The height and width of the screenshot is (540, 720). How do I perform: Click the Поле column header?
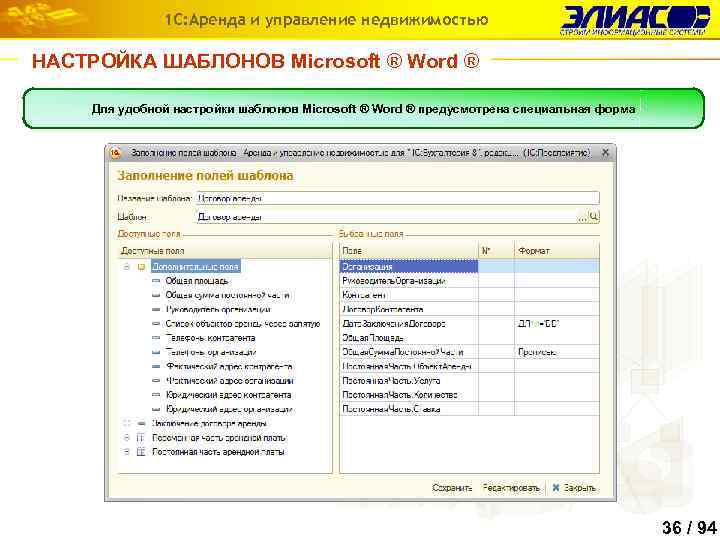click(x=409, y=251)
